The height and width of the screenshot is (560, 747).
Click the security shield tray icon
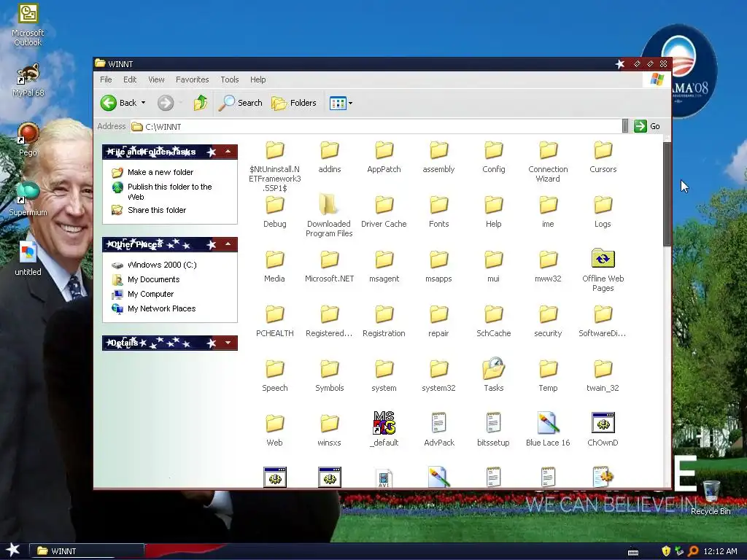(666, 551)
